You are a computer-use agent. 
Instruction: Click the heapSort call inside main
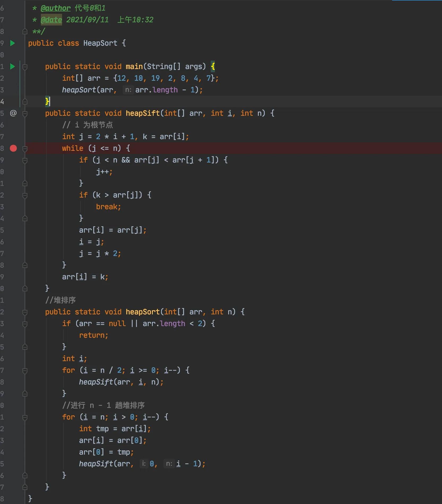tap(79, 90)
